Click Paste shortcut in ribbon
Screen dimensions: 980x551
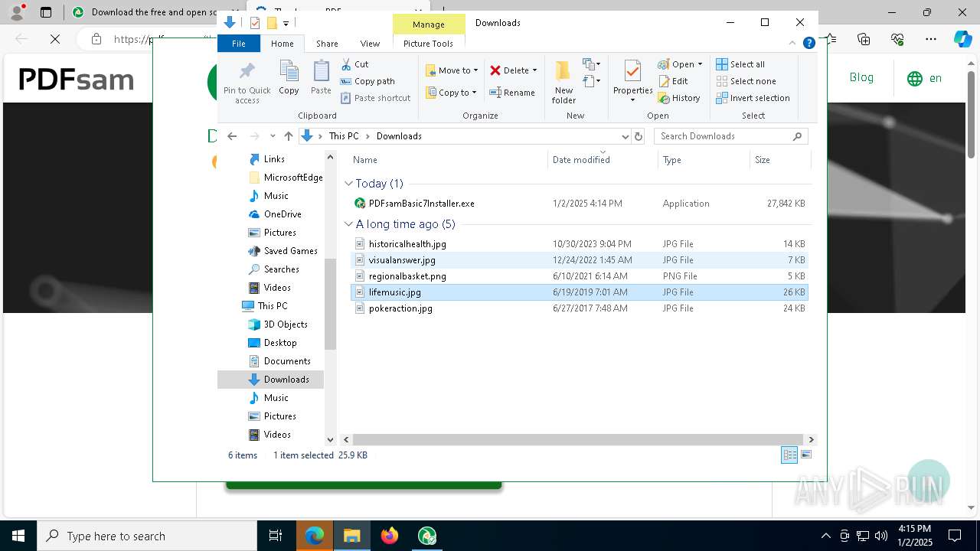point(375,98)
